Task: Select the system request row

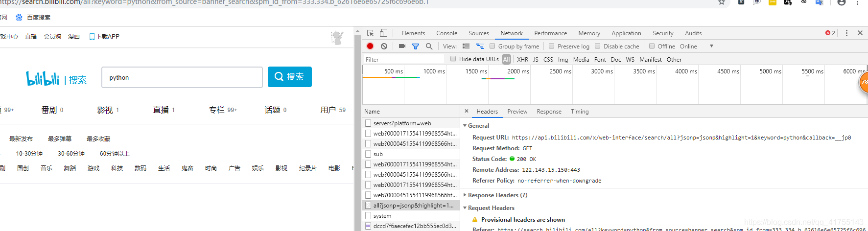Action: tap(411, 216)
